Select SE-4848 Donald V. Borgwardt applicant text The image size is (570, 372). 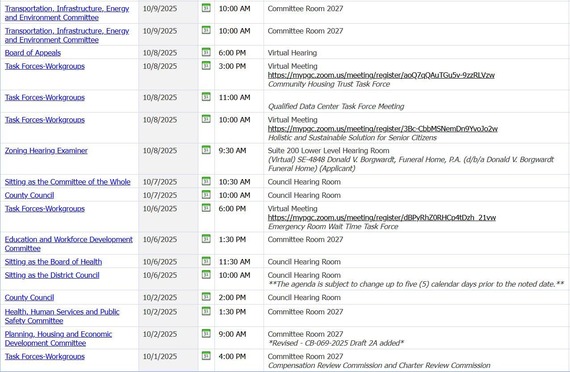(x=411, y=164)
